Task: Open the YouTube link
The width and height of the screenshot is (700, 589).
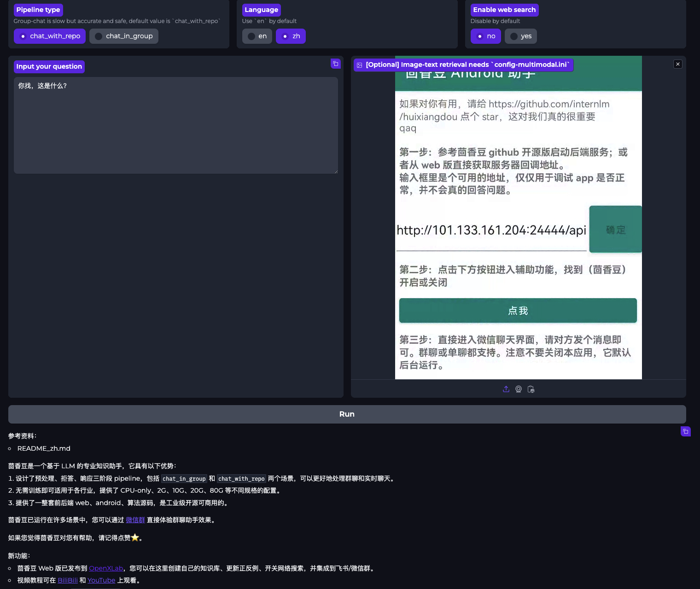Action: [101, 580]
